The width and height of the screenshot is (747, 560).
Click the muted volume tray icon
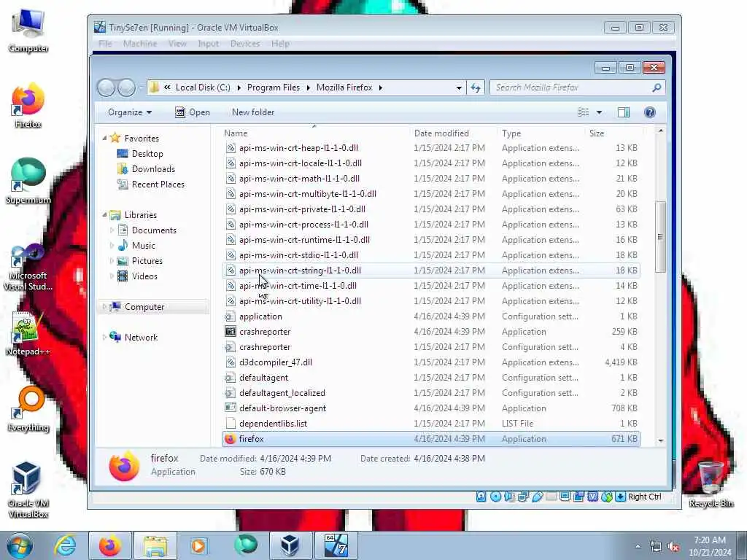tap(673, 547)
